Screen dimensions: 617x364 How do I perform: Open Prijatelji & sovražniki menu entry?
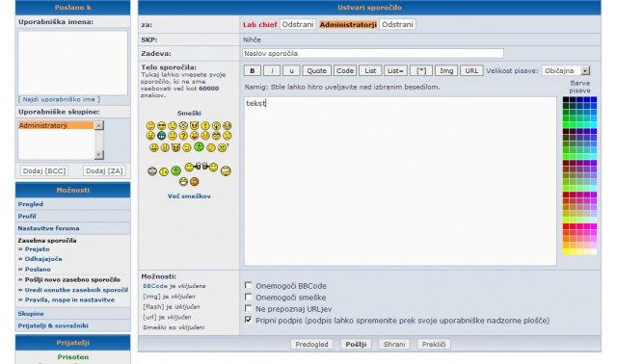[x=53, y=325]
